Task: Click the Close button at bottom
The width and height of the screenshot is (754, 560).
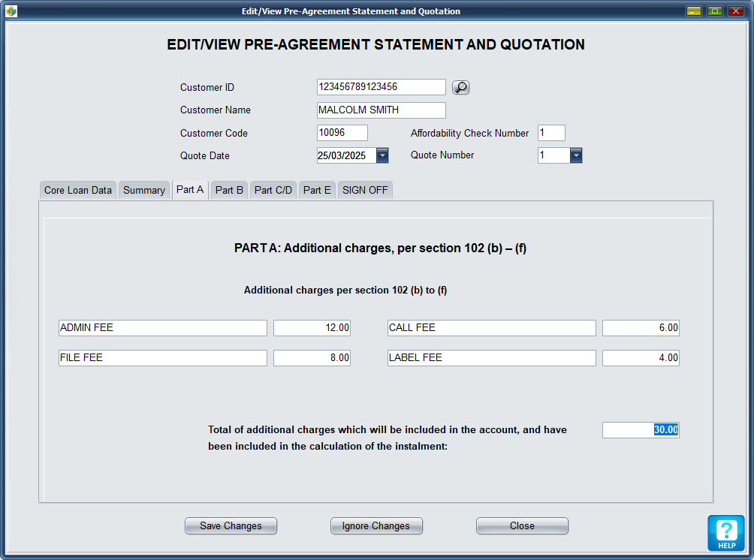Action: tap(522, 525)
